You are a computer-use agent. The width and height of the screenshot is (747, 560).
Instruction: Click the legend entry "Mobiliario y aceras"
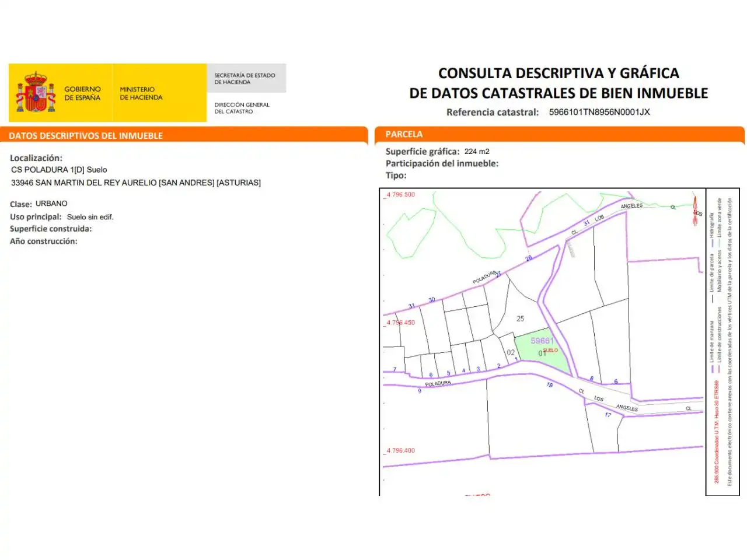(x=720, y=271)
